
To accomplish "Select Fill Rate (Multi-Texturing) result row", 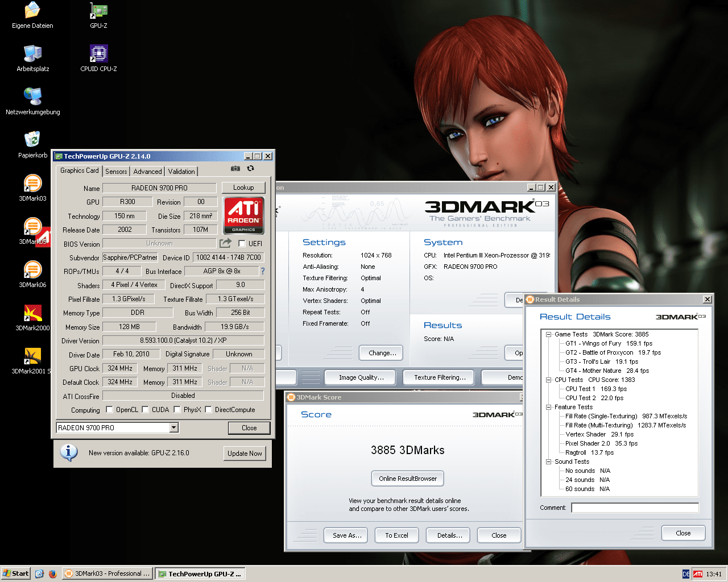I will pos(626,425).
